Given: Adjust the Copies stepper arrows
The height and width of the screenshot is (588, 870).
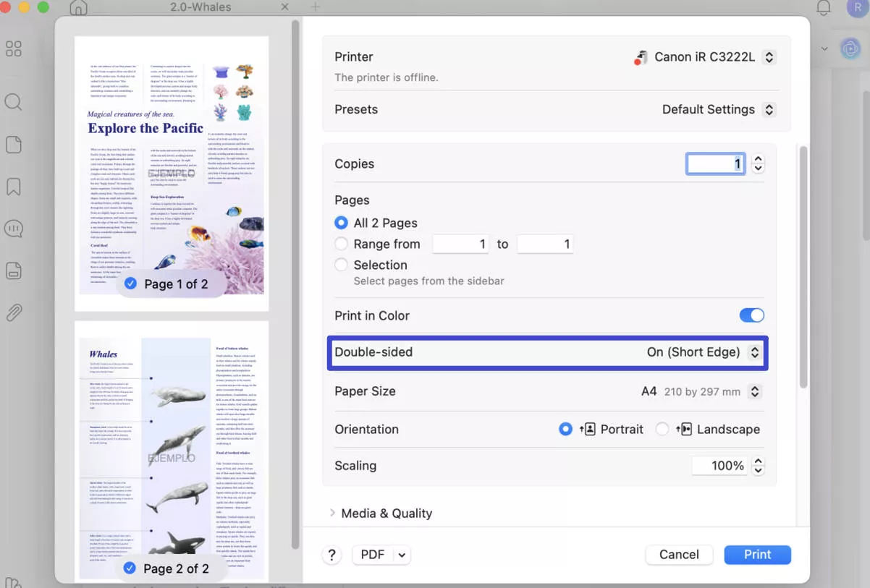Looking at the screenshot, I should pyautogui.click(x=758, y=163).
